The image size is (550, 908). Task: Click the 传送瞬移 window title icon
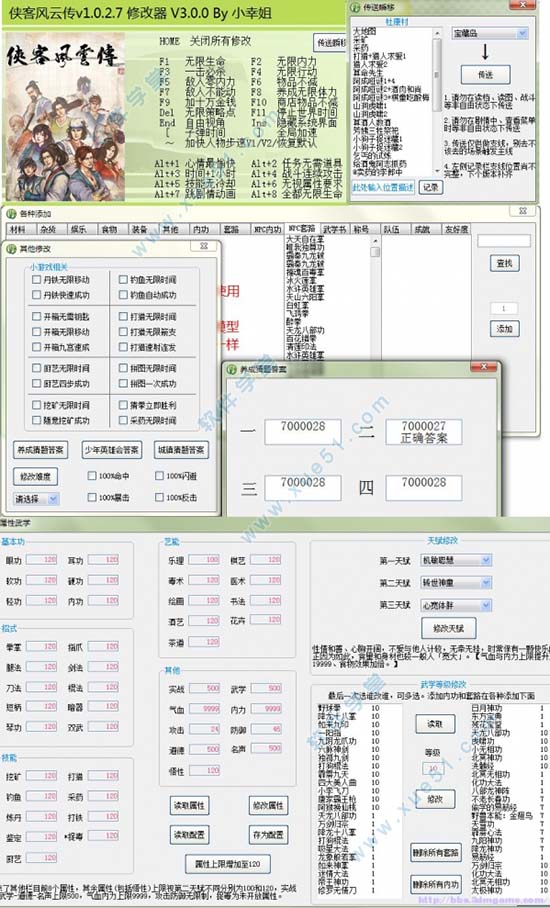coord(355,8)
